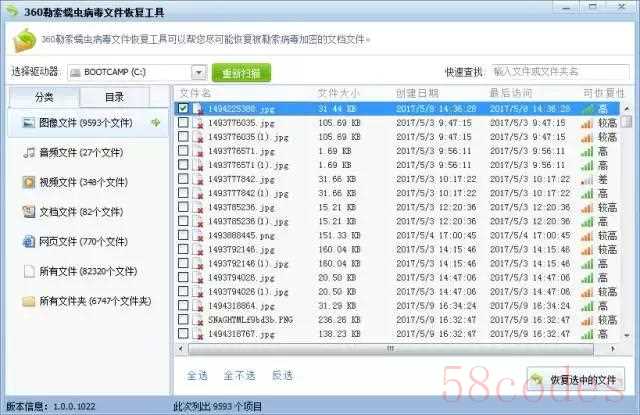
Task: Click the recoverability bars for 1493792146.jpg
Action: 587,250
